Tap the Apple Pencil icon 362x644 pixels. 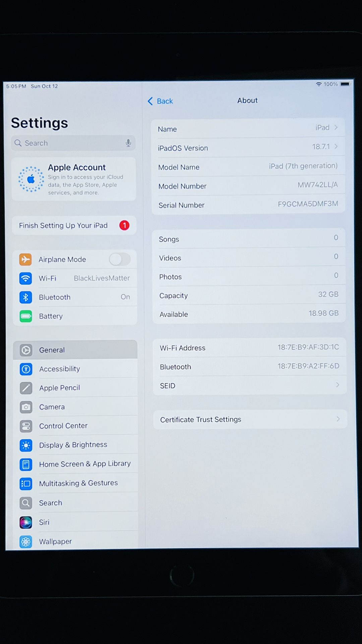[26, 388]
